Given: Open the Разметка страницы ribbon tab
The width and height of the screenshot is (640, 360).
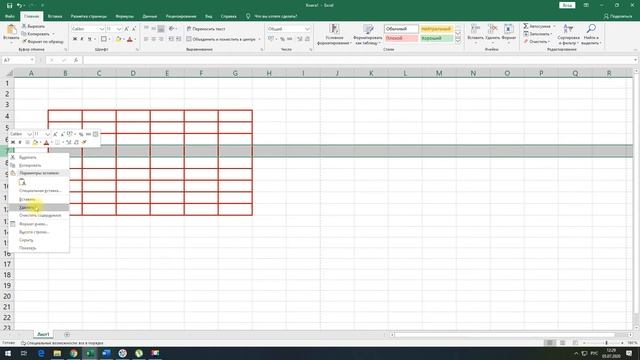Looking at the screenshot, I should pos(89,16).
